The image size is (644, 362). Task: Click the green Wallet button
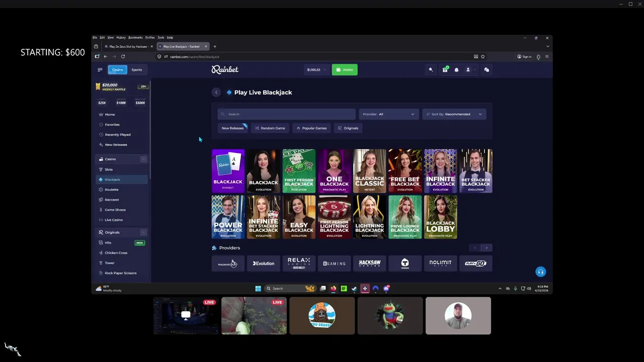point(345,70)
